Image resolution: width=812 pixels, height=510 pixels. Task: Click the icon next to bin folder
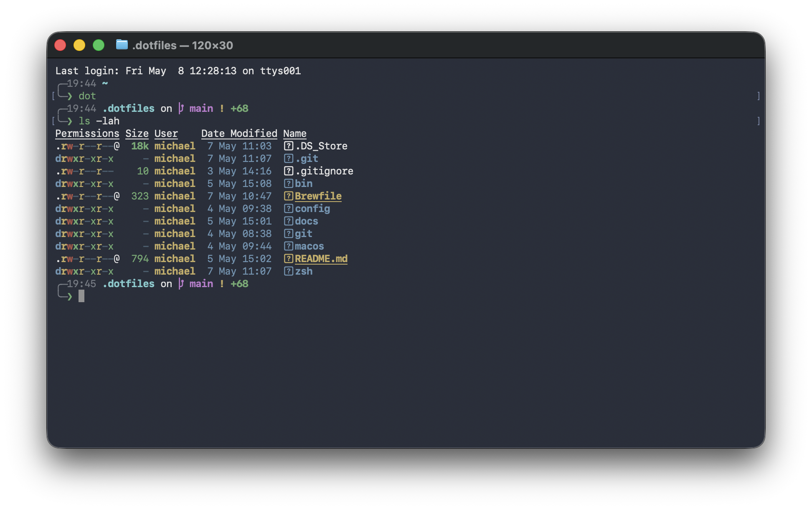[x=288, y=184]
